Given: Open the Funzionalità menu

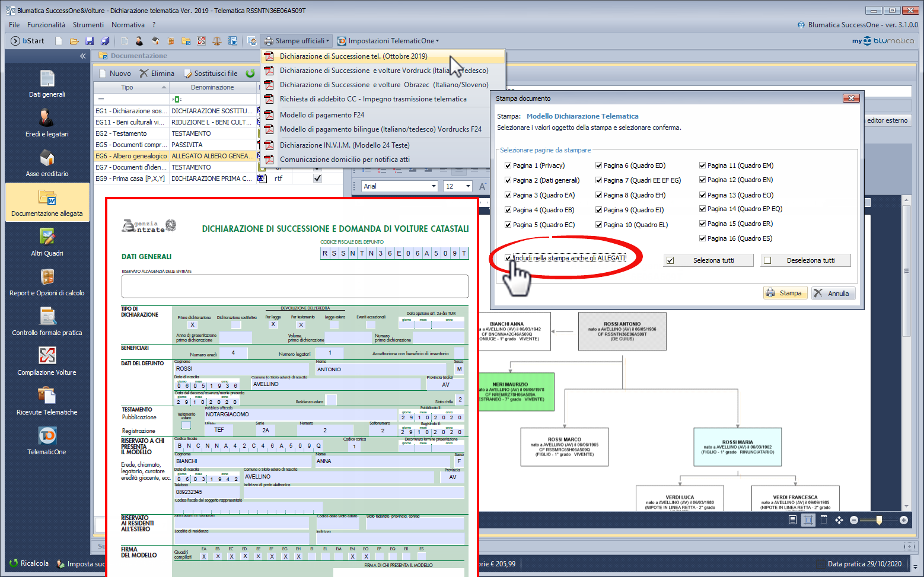Looking at the screenshot, I should pyautogui.click(x=46, y=25).
